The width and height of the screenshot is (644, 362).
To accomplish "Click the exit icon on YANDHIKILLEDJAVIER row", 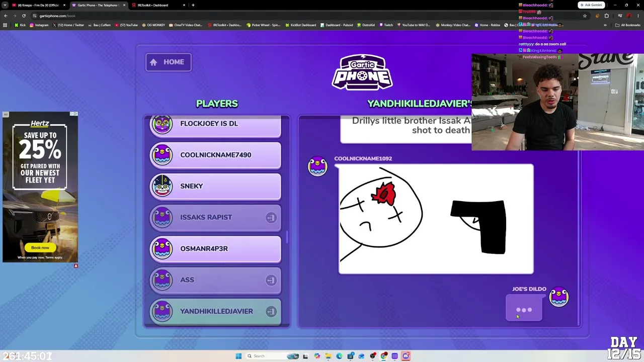I will coord(271,312).
